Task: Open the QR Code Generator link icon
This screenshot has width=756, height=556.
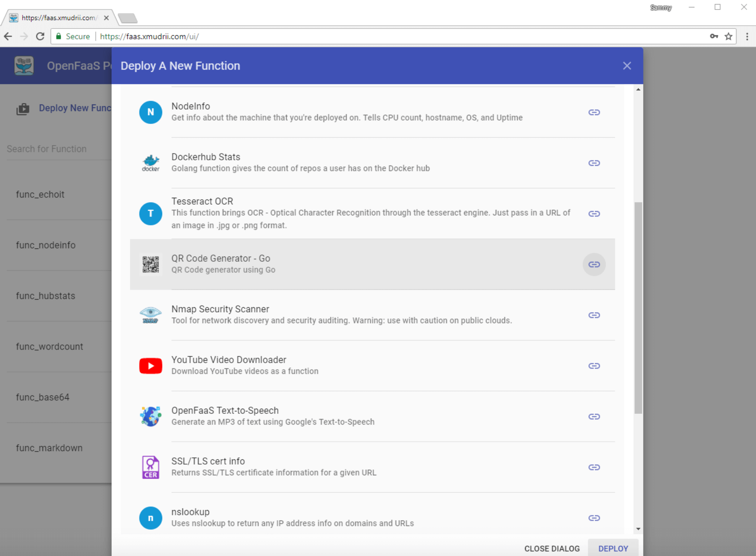Action: [x=594, y=264]
